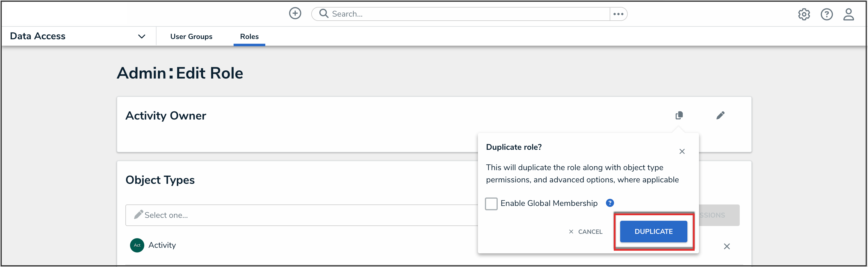
Task: Click into the Search field
Action: click(x=468, y=14)
